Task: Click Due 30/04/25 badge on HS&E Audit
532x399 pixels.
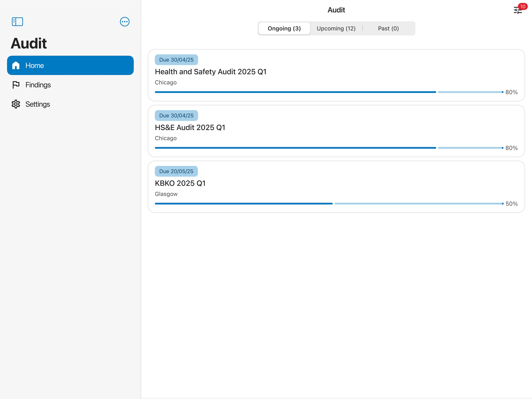Action: 176,116
